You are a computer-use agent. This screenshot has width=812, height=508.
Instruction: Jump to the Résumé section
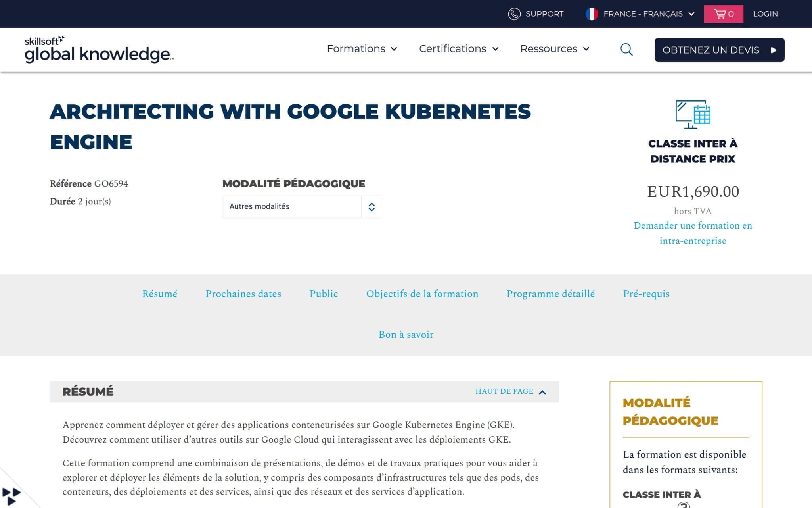tap(160, 294)
